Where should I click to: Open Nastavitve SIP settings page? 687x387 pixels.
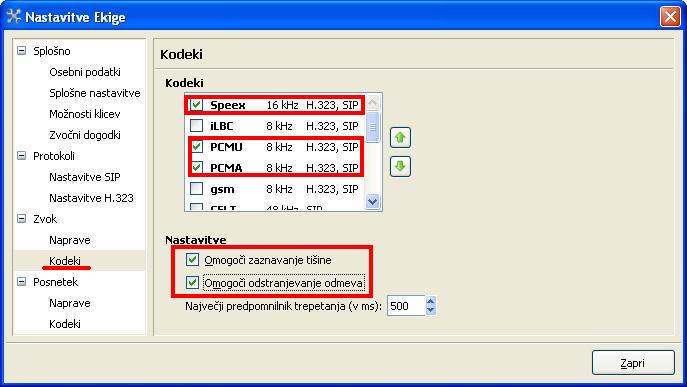(x=85, y=177)
